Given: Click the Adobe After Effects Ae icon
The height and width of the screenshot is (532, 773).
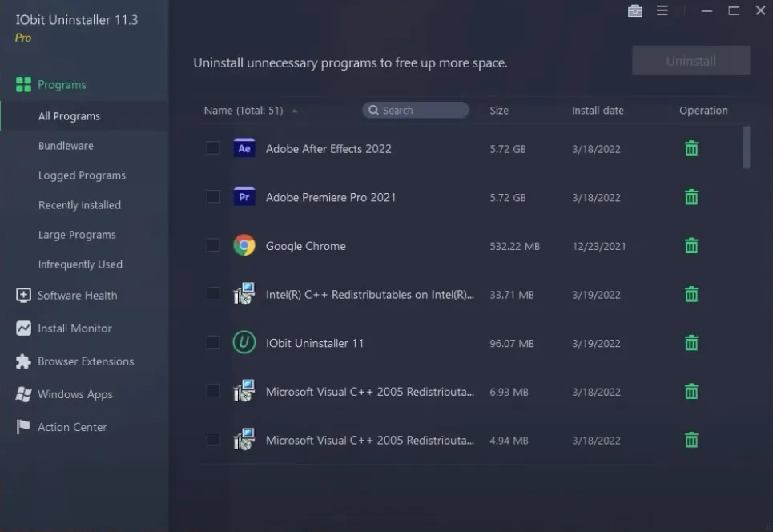Looking at the screenshot, I should point(244,148).
